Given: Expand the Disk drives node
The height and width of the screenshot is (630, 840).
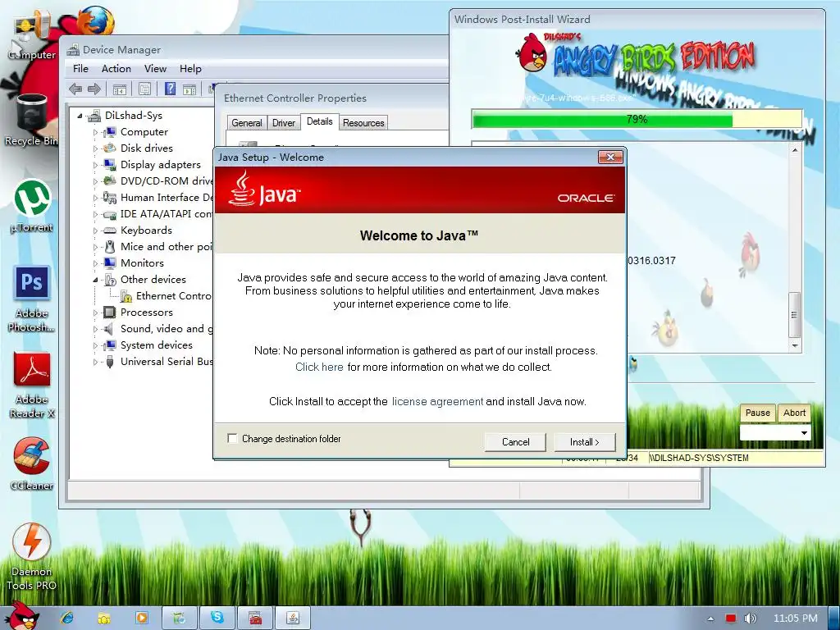Looking at the screenshot, I should coord(95,149).
